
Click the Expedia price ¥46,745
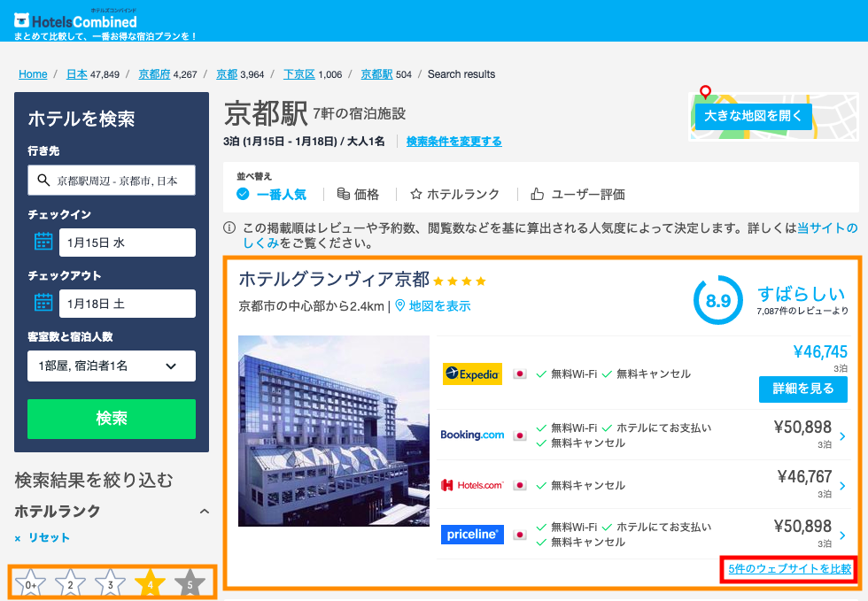pyautogui.click(x=820, y=352)
